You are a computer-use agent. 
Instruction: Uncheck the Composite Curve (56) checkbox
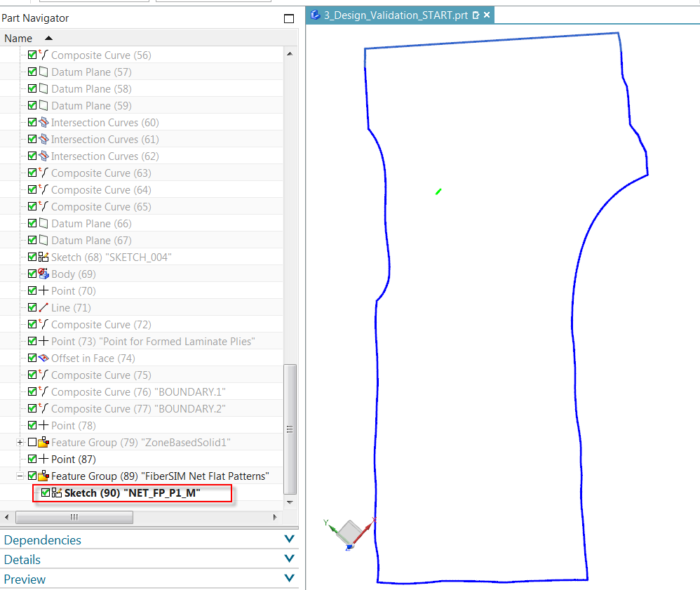click(32, 55)
